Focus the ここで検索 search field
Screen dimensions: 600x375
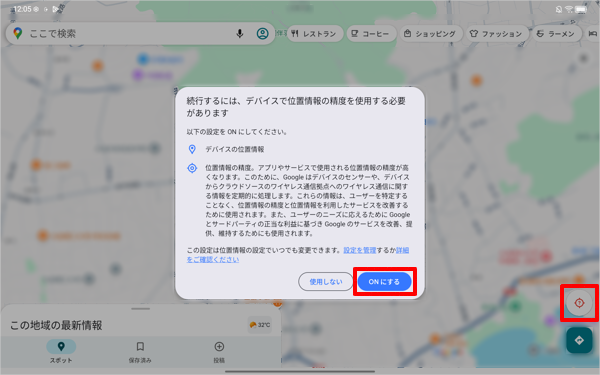[140, 34]
